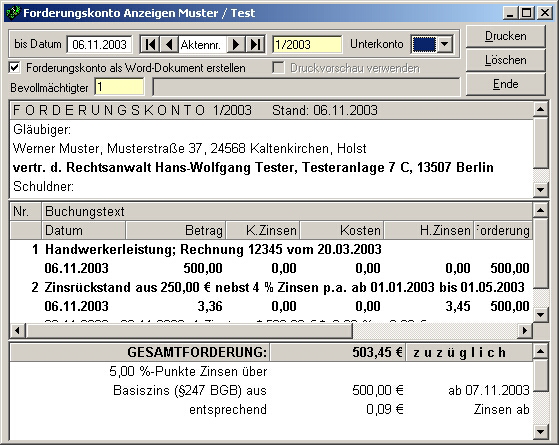Go to next Aktennr. record
559x445 pixels.
pos(236,45)
